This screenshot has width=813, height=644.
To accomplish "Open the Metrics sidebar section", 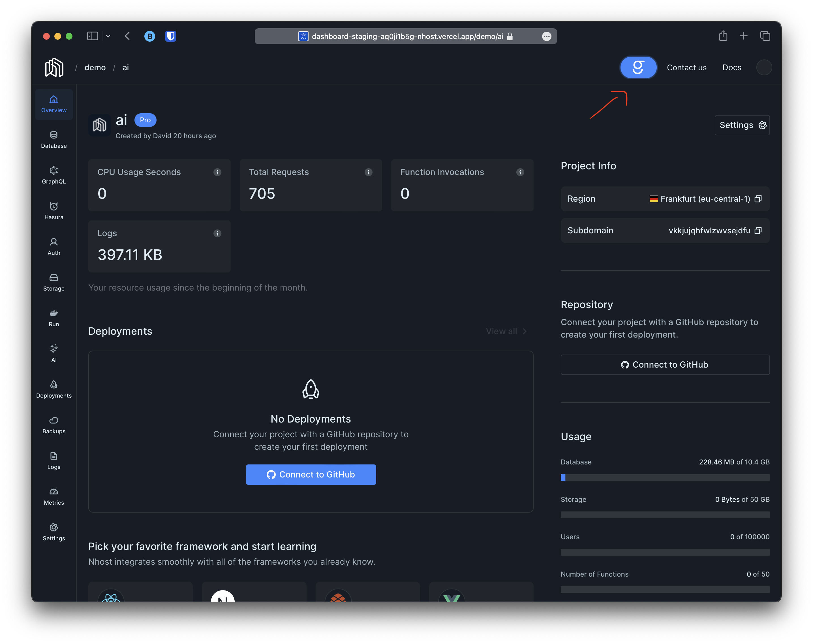I will (54, 496).
